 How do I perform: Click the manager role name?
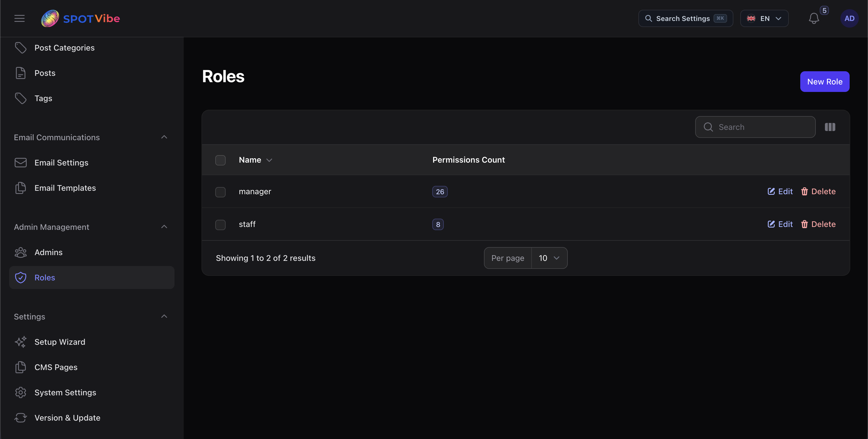click(255, 192)
